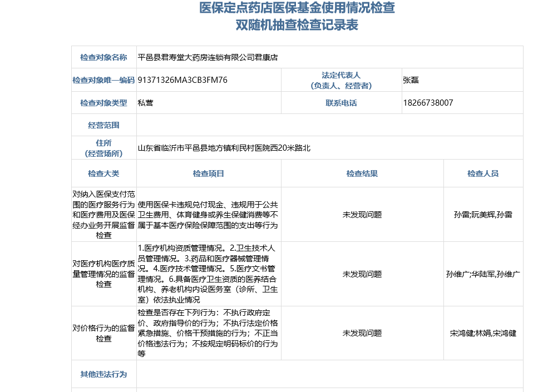Image resolution: width=533 pixels, height=392 pixels.
Task: Click the 住所 (经营场所) label
Action: (x=103, y=148)
